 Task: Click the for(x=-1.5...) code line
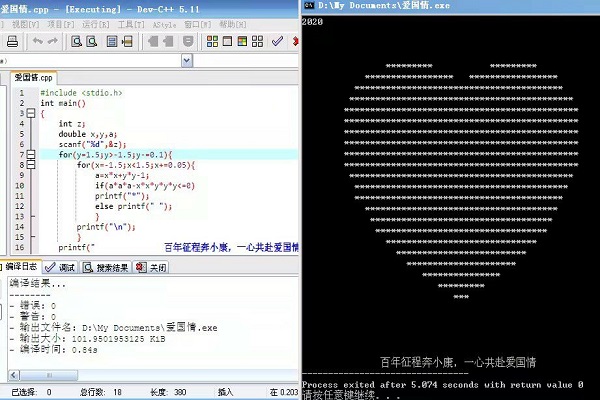pyautogui.click(x=136, y=165)
